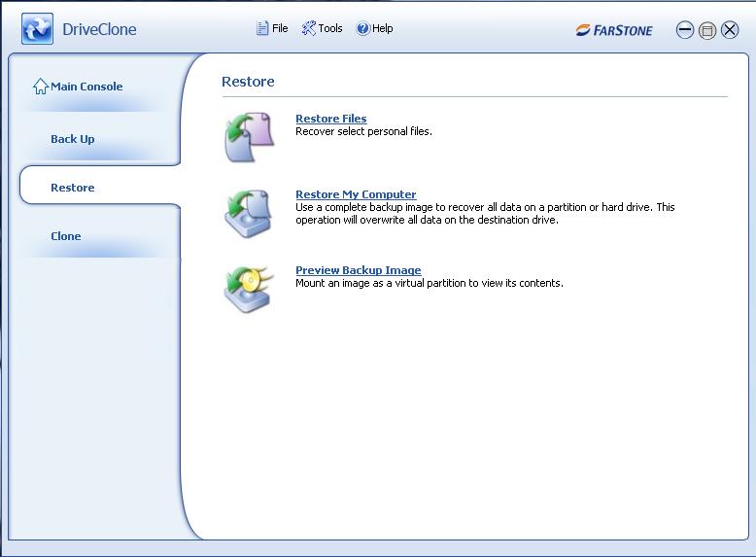Click the Restore page heading
756x557 pixels.
[x=248, y=82]
